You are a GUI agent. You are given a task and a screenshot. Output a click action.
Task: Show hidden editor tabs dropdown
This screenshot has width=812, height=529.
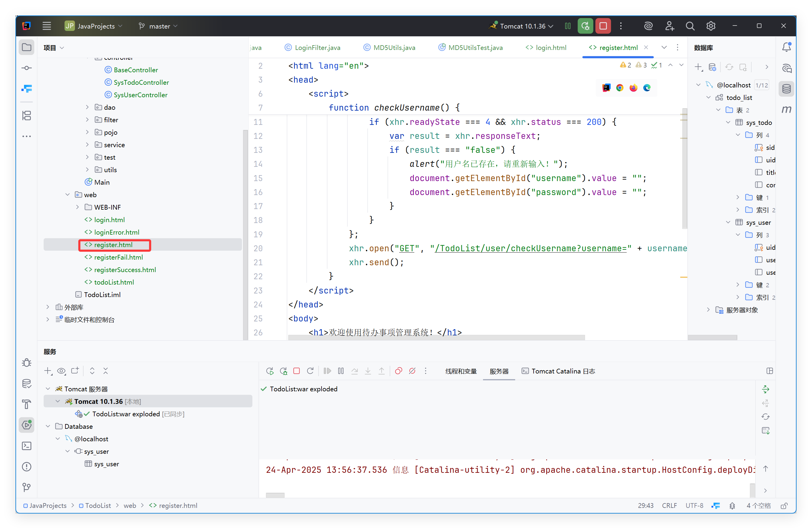coord(664,47)
